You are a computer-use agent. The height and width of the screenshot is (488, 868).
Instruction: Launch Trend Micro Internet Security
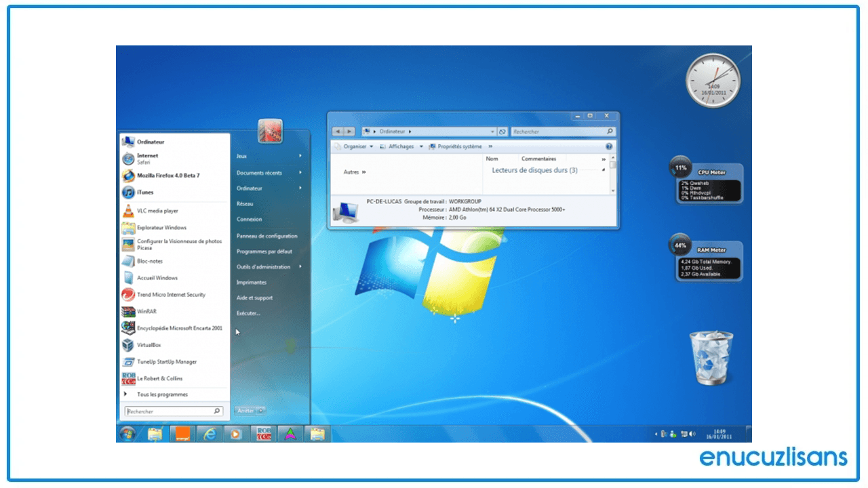click(175, 295)
